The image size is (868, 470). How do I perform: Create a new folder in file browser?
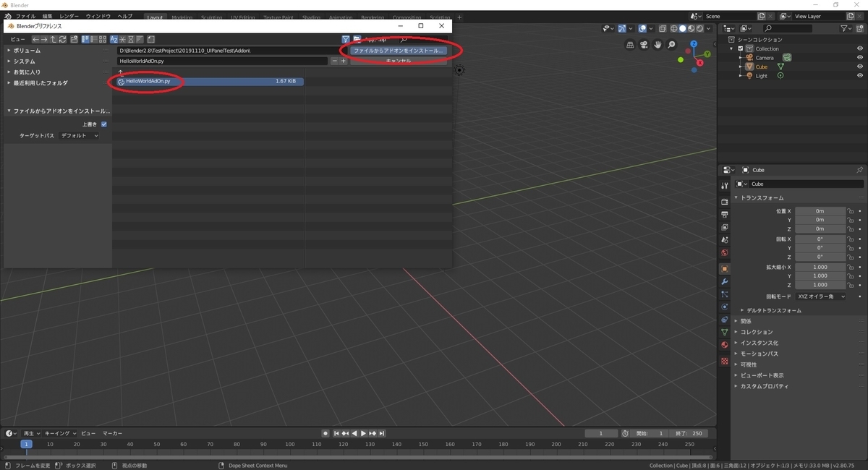click(x=75, y=39)
